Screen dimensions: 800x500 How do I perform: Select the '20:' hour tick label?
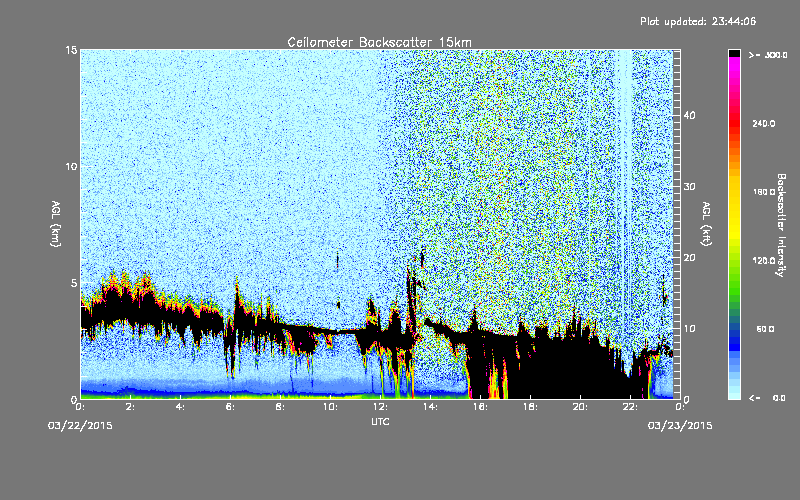click(581, 407)
